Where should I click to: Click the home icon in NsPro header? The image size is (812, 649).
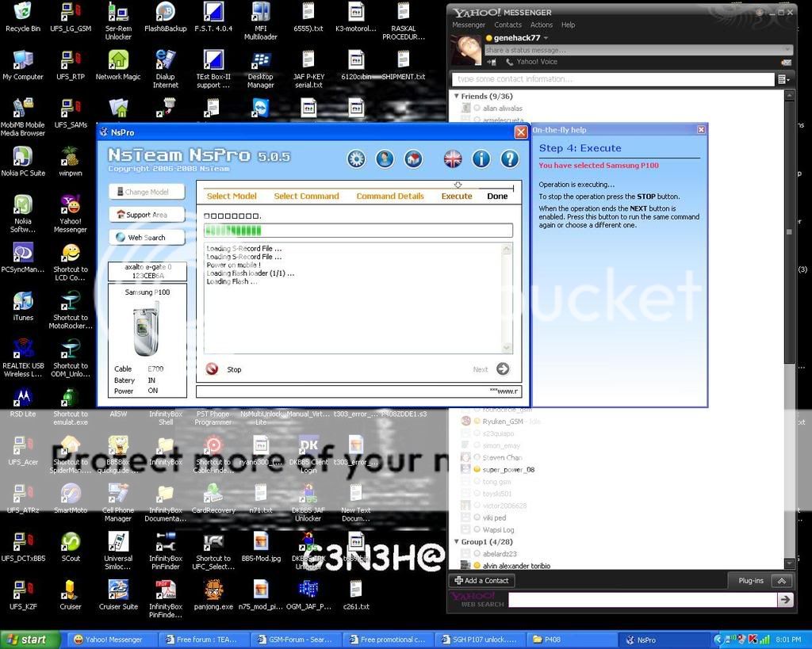[413, 159]
